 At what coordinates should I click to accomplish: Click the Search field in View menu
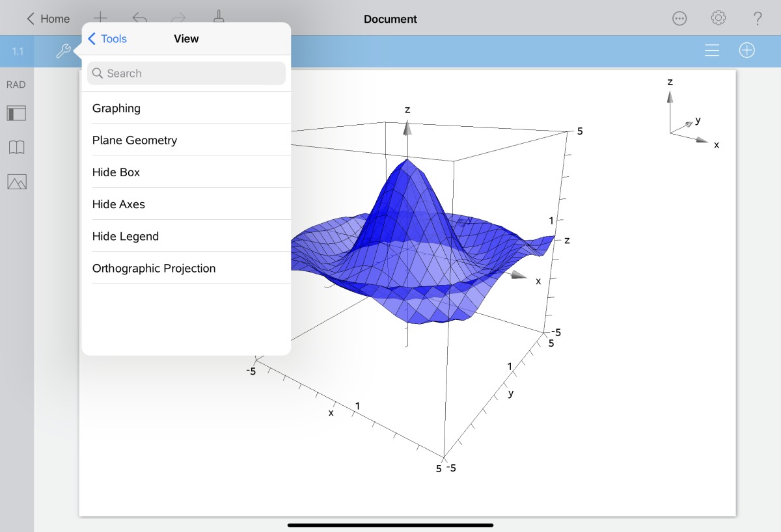point(186,73)
